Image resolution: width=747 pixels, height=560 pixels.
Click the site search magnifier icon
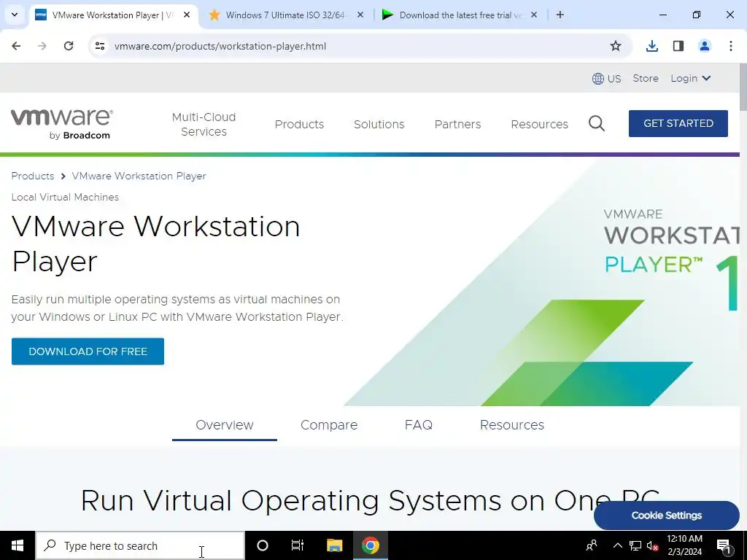[x=597, y=124]
